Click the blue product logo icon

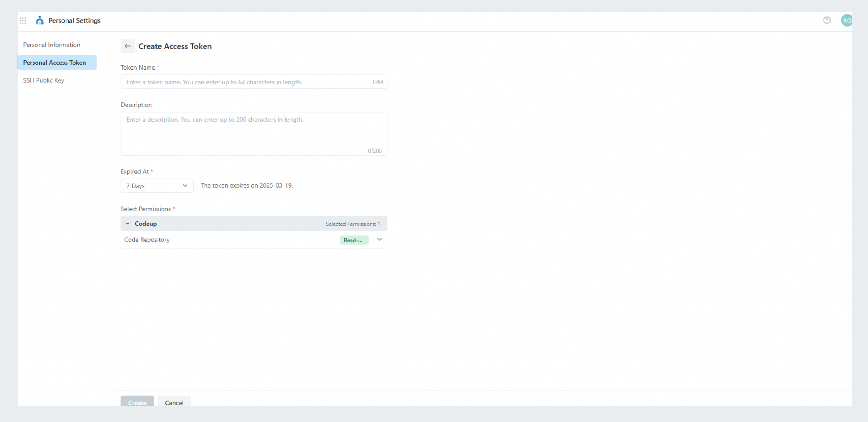click(x=39, y=20)
